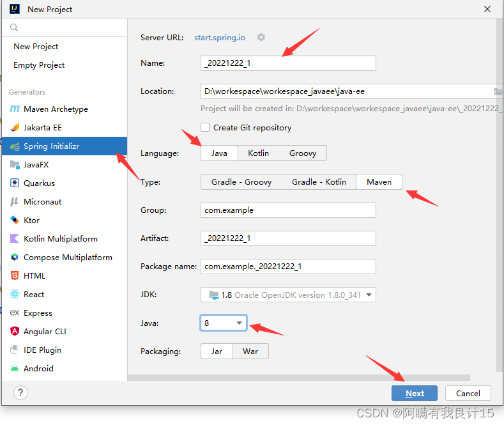Click the Micronaut icon
The height and width of the screenshot is (425, 504).
15,202
